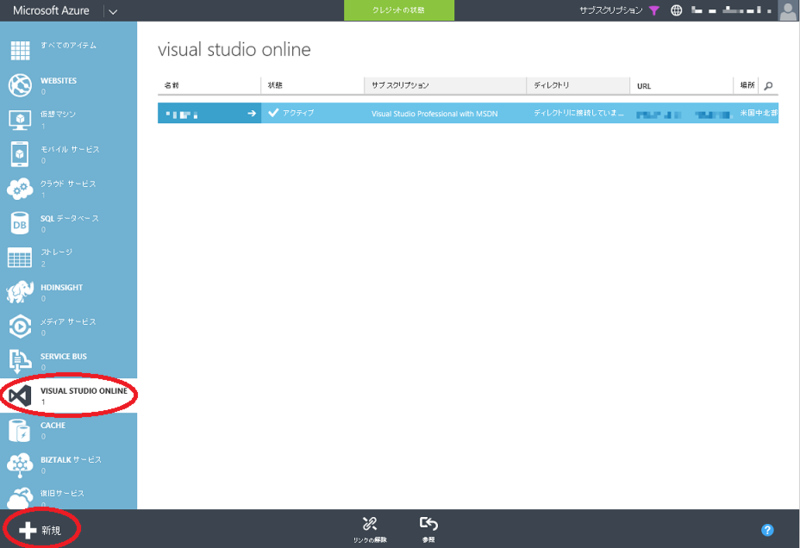
Task: Select the SQL database DB icon
Action: pos(20,223)
